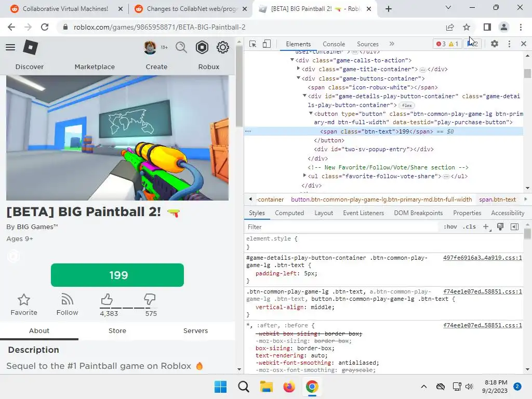Image resolution: width=532 pixels, height=399 pixels.
Task: Open the Properties tab
Action: coord(467,213)
